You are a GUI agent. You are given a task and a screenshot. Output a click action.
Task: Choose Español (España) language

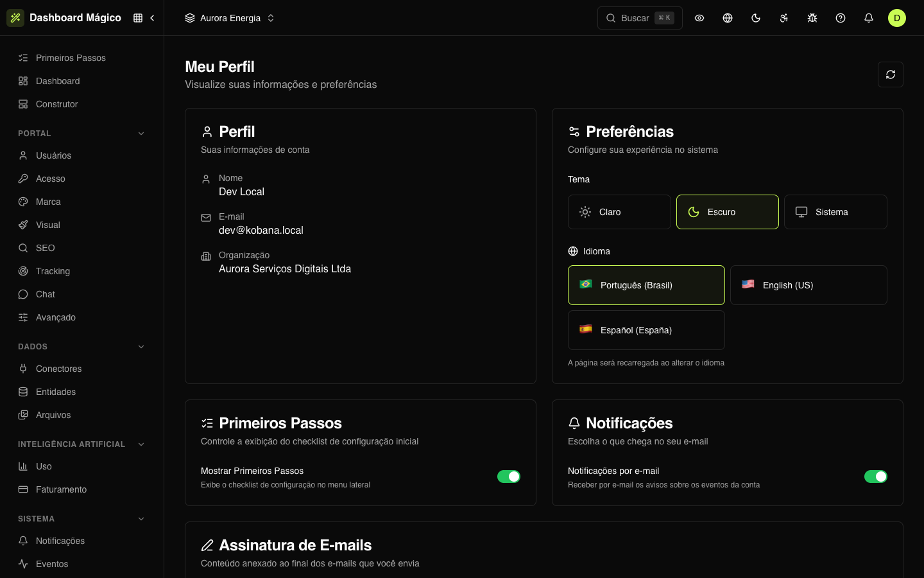[646, 330]
